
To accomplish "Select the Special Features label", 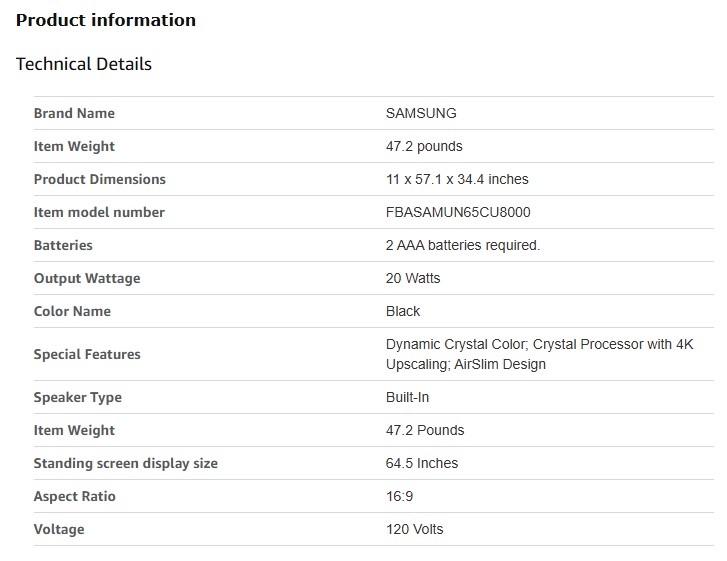I will click(x=87, y=354).
